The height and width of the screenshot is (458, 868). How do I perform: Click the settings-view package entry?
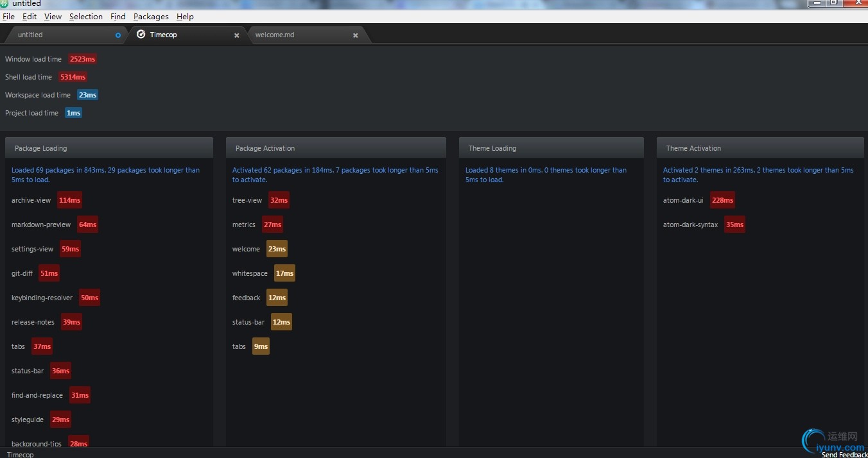[46, 249]
